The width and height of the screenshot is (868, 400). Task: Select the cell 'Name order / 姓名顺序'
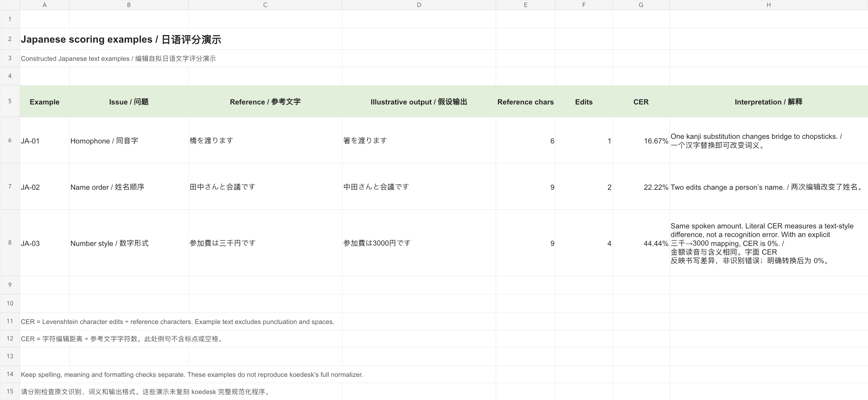click(x=129, y=187)
